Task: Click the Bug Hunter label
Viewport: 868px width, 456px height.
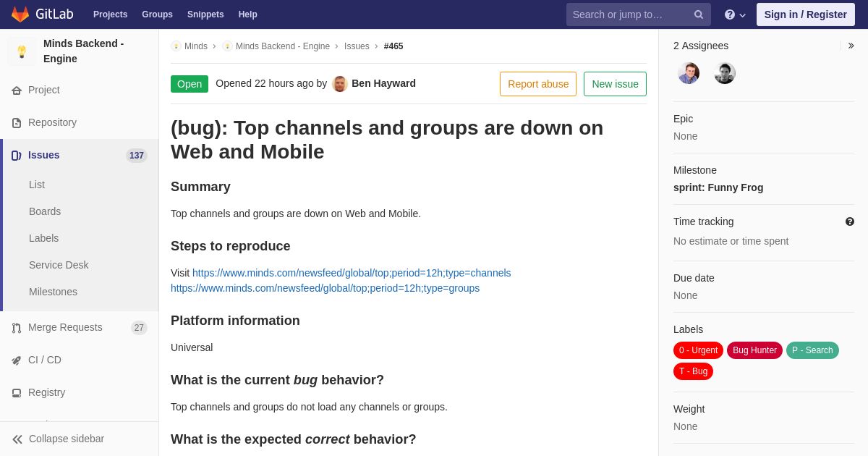Action: [x=754, y=351]
